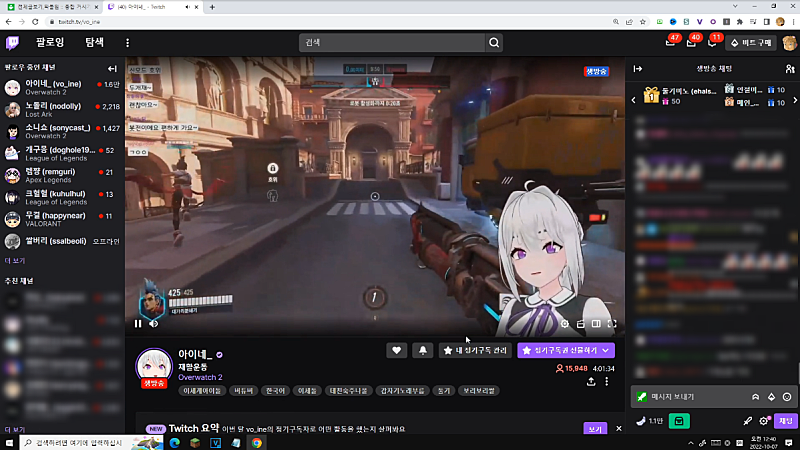Toggle theatre mode on the player
800x450 pixels.
596,323
